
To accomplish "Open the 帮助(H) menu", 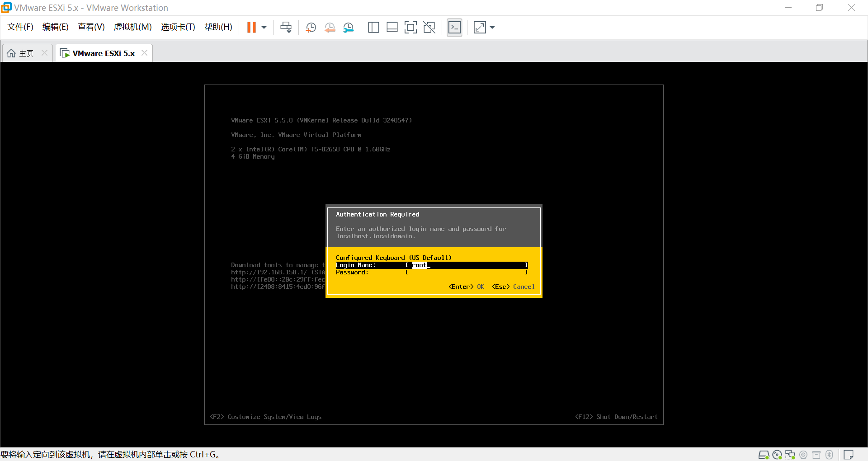I will tap(218, 27).
